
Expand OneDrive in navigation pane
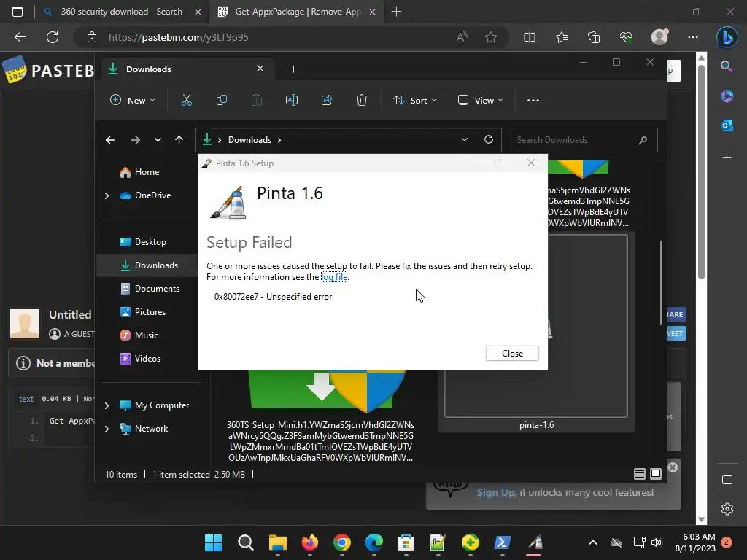point(107,195)
